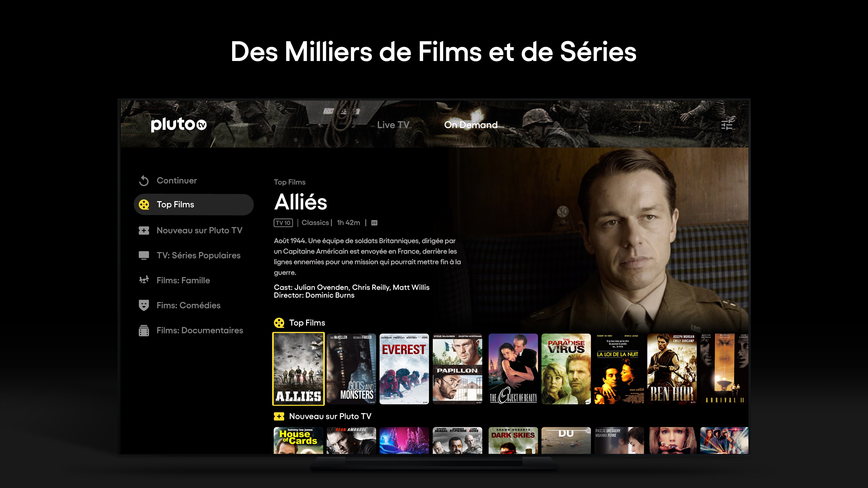Image resolution: width=868 pixels, height=488 pixels.
Task: Select the Ben Hur movie poster
Action: (672, 369)
